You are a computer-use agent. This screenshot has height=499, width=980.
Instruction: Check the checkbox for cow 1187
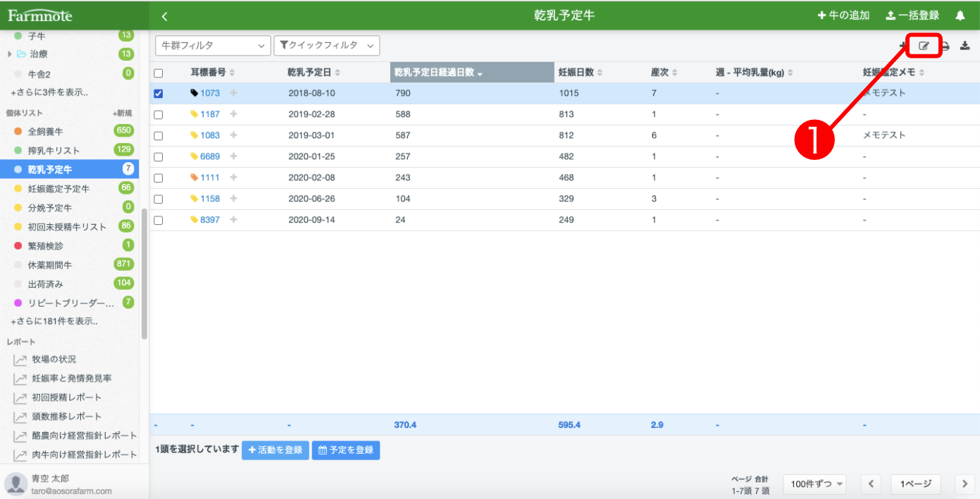159,114
